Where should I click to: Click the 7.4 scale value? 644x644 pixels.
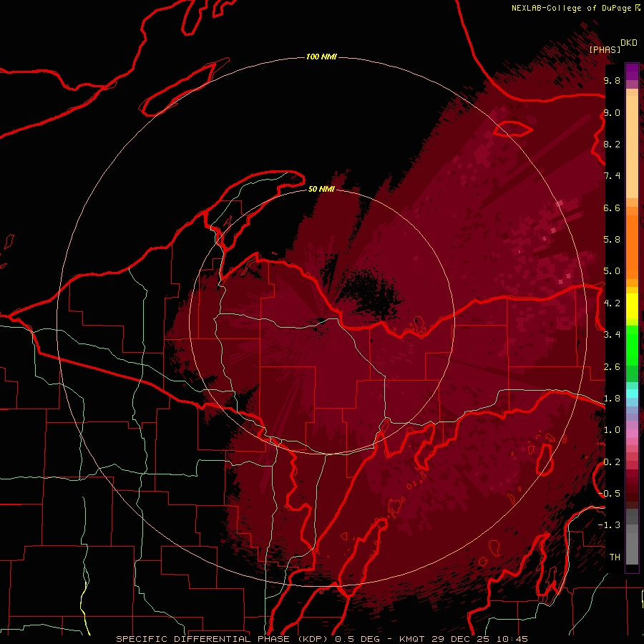point(612,176)
